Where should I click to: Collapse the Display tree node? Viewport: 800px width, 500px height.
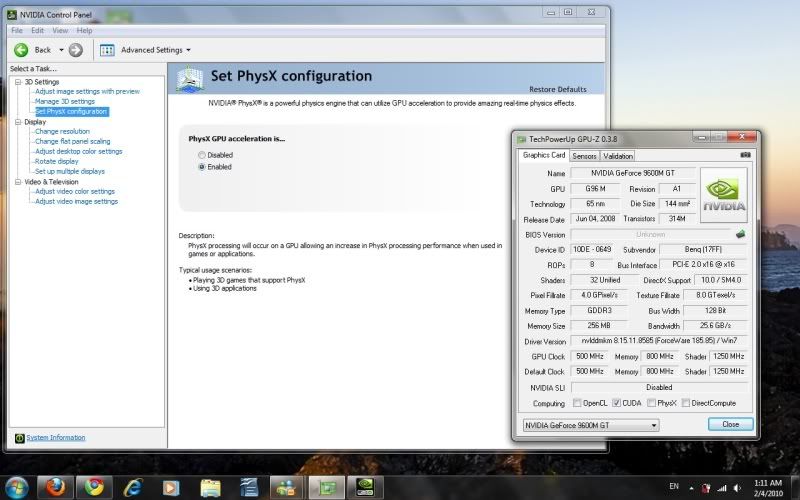18,122
